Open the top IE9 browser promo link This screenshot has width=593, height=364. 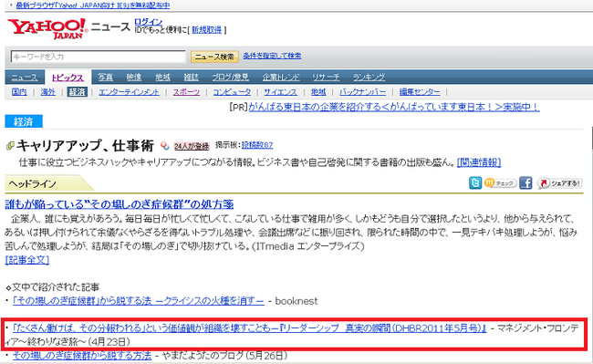click(x=93, y=5)
